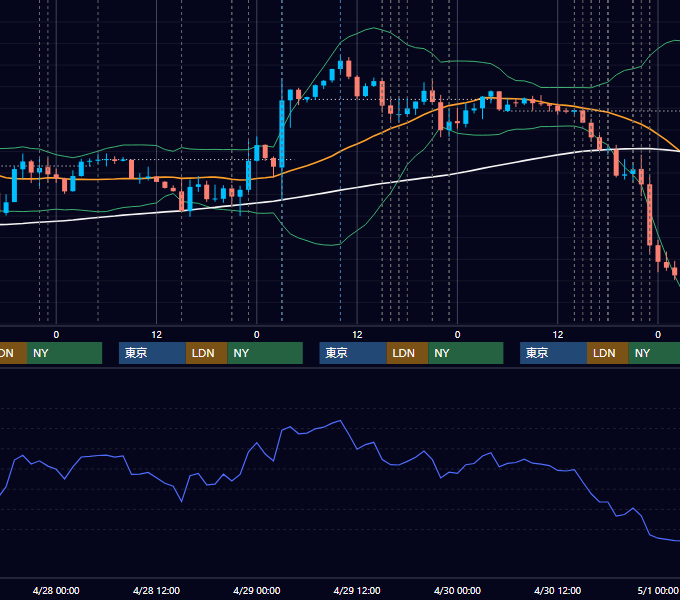The width and height of the screenshot is (680, 600).
Task: Select the LDN session bar for 4/29
Action: pyautogui.click(x=407, y=353)
